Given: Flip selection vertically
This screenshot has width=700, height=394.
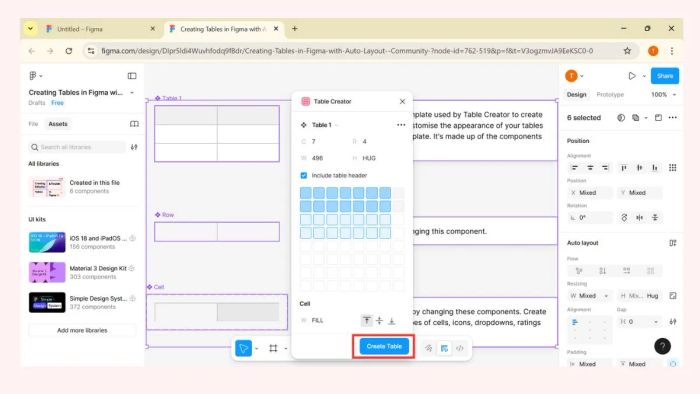Looking at the screenshot, I should (x=655, y=218).
